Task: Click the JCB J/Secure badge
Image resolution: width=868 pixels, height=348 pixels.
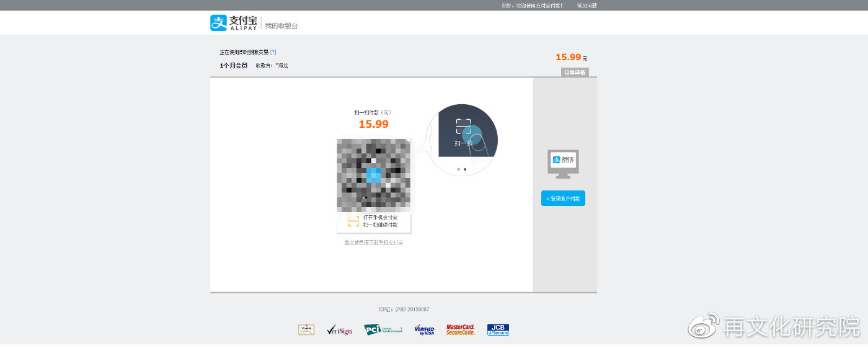Action: click(498, 330)
